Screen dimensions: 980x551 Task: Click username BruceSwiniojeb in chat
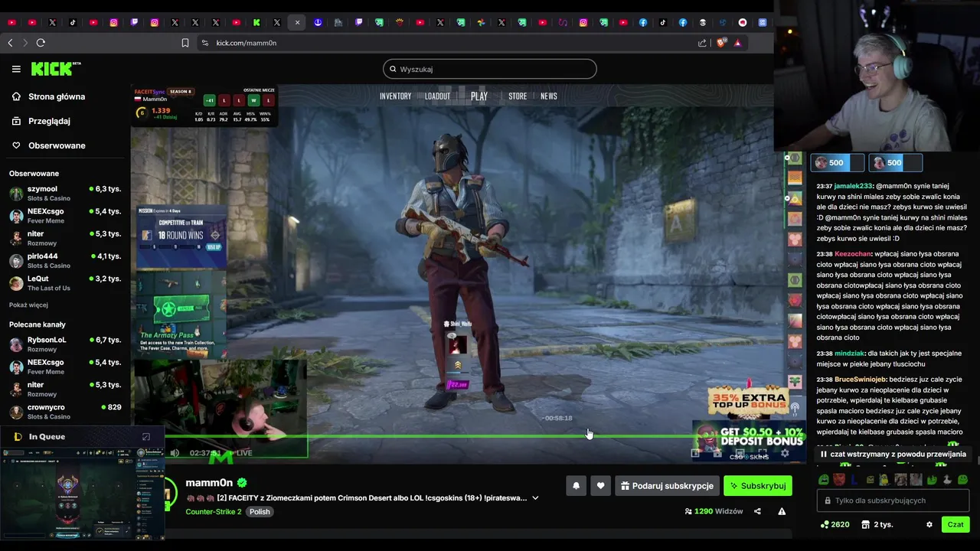[x=861, y=380]
